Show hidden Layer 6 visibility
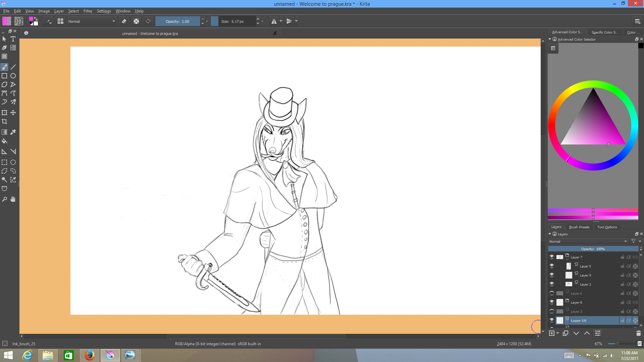This screenshot has width=644, height=362. 552,293
